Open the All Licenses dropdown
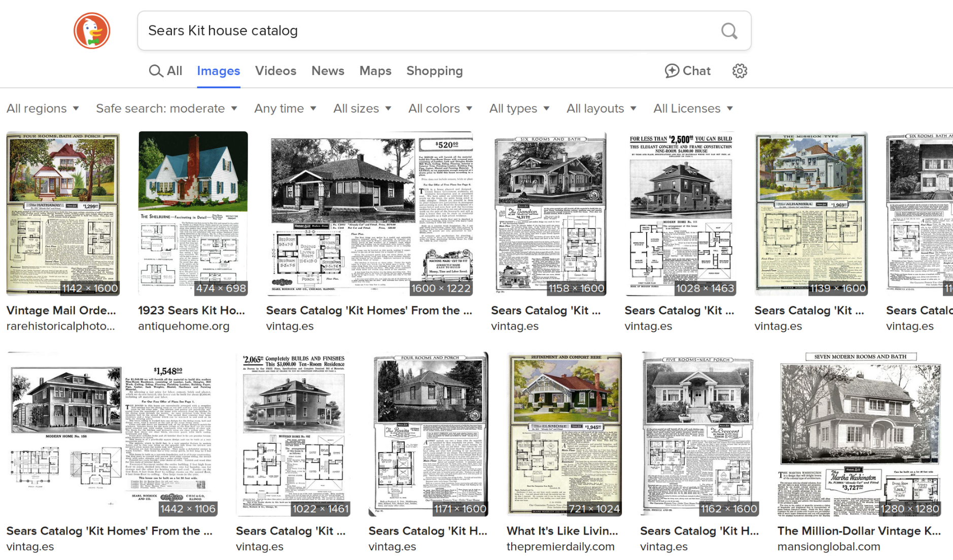Image resolution: width=953 pixels, height=560 pixels. click(x=693, y=109)
